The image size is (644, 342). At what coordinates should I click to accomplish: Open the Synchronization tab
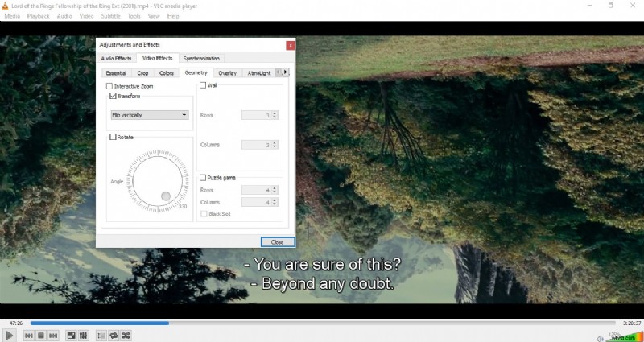click(201, 58)
